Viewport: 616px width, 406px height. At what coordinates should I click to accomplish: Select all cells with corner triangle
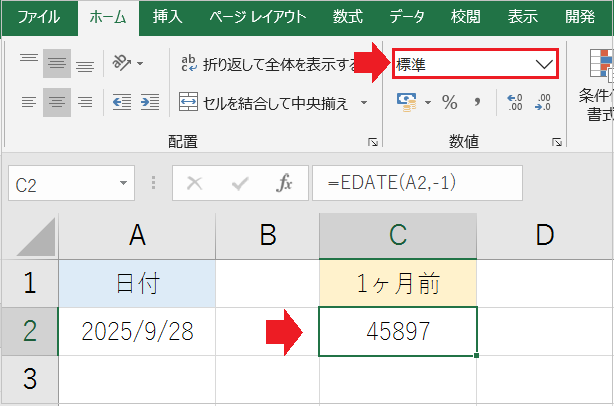tap(34, 237)
